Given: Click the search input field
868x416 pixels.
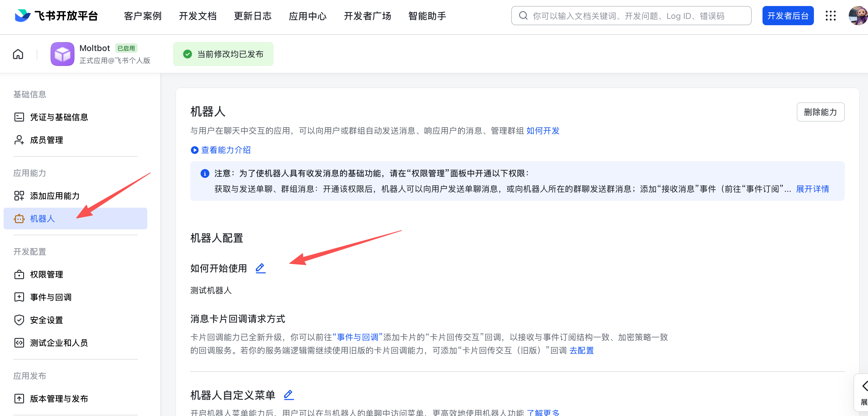Looking at the screenshot, I should tap(630, 16).
